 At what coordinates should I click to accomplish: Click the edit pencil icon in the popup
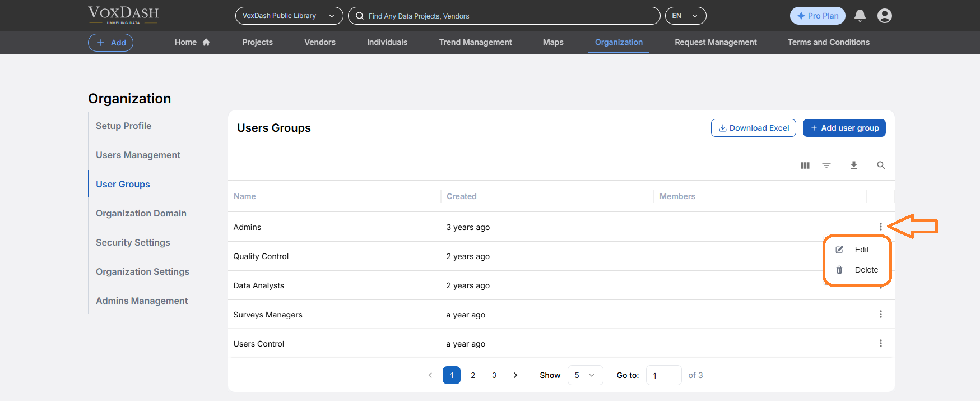tap(839, 250)
